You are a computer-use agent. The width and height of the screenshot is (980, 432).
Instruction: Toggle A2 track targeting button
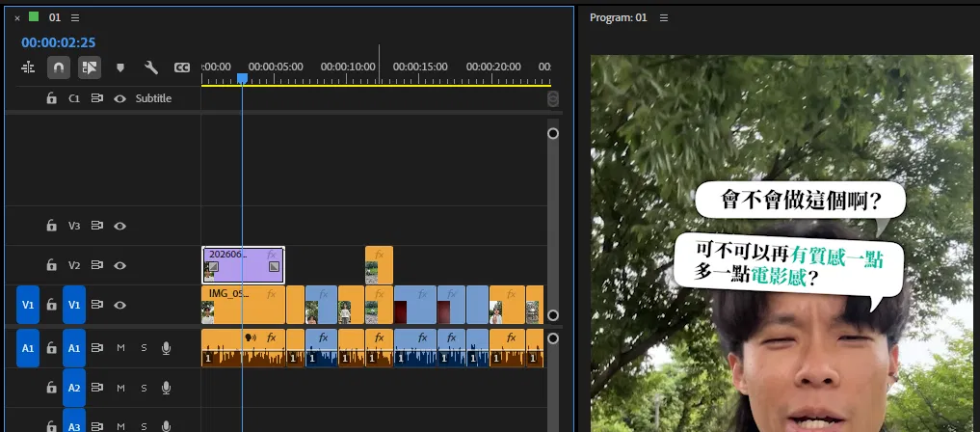pyautogui.click(x=74, y=389)
